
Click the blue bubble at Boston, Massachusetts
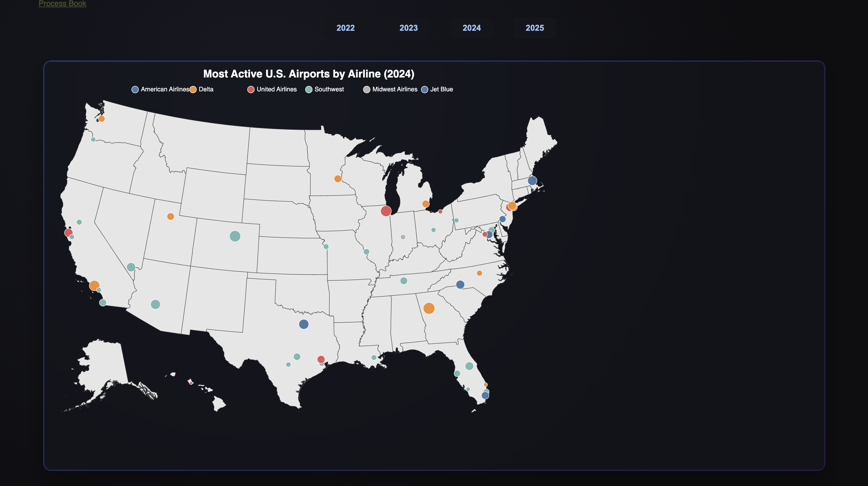[532, 181]
